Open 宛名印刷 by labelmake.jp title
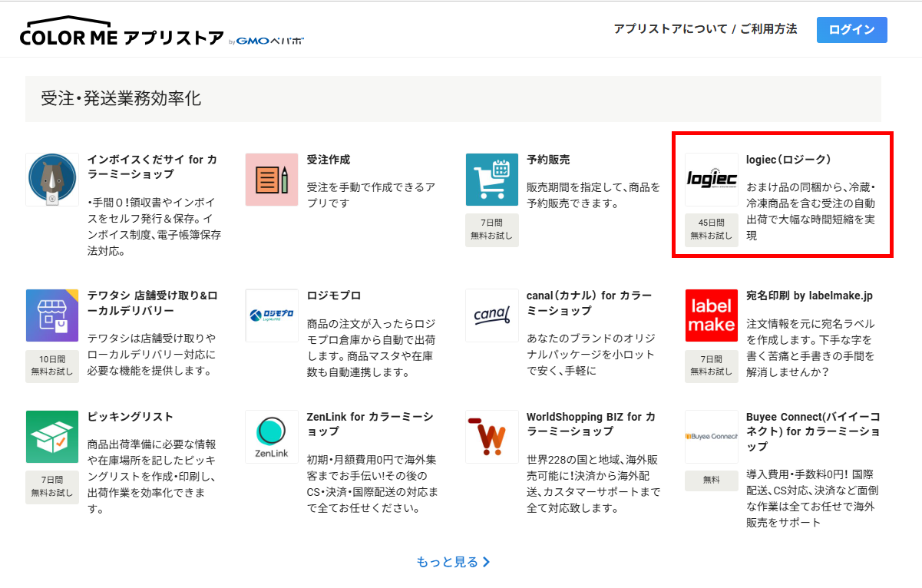The image size is (922, 588). click(809, 296)
